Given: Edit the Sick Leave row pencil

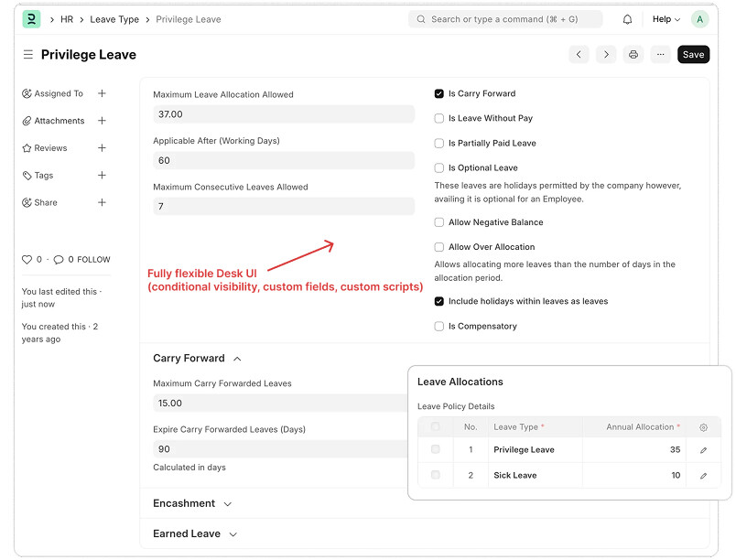Looking at the screenshot, I should pyautogui.click(x=703, y=476).
